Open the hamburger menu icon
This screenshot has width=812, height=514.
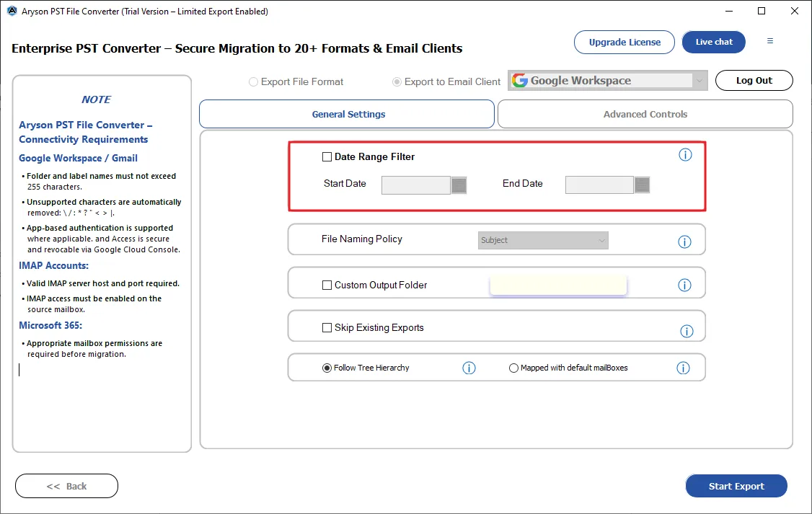click(x=769, y=41)
